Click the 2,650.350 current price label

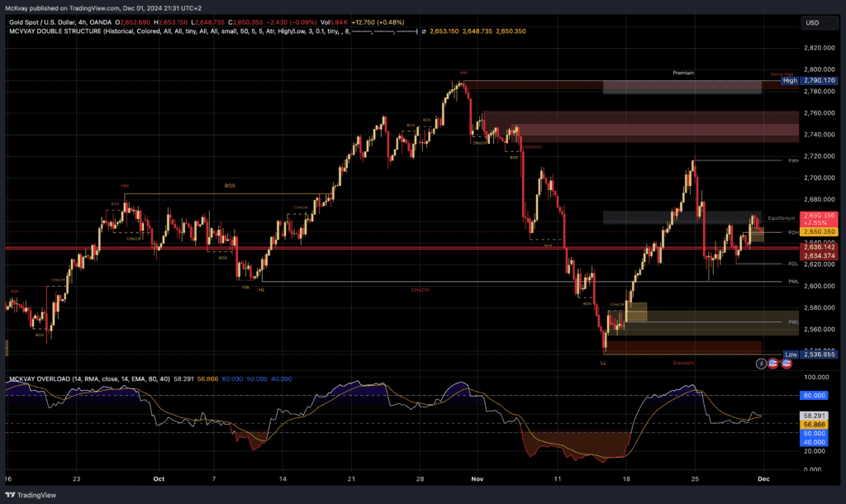(818, 217)
